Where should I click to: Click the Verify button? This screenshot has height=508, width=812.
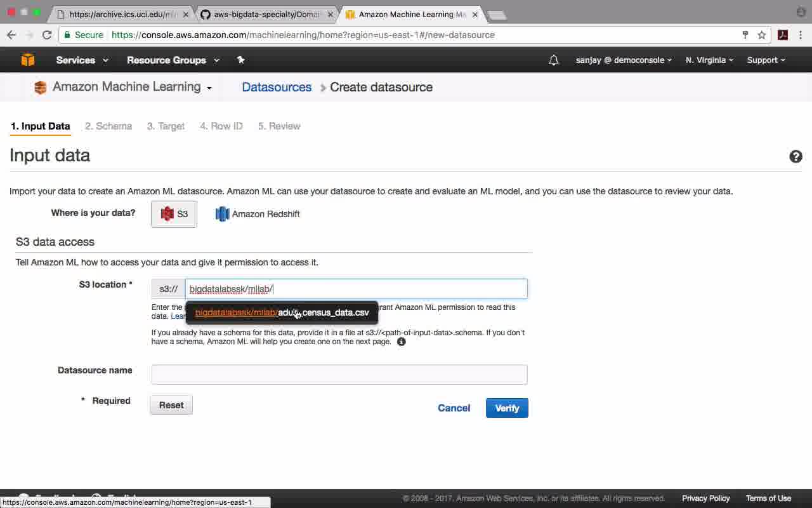coord(507,408)
